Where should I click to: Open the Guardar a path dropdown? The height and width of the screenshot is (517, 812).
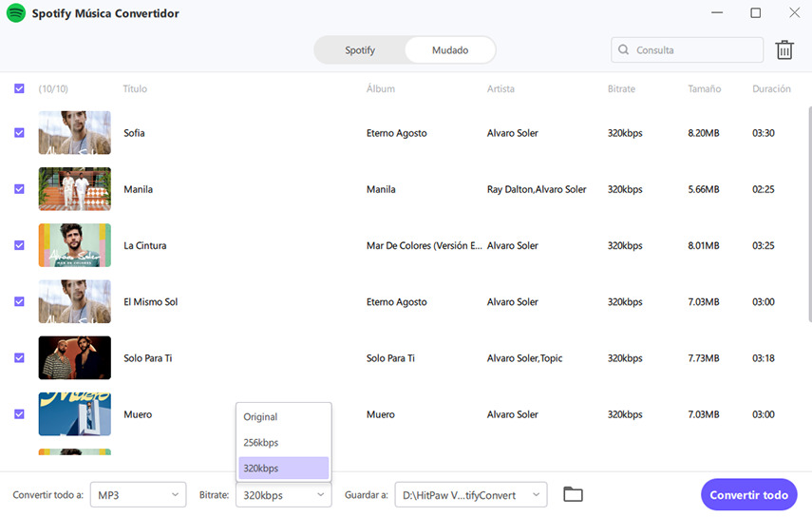click(471, 495)
